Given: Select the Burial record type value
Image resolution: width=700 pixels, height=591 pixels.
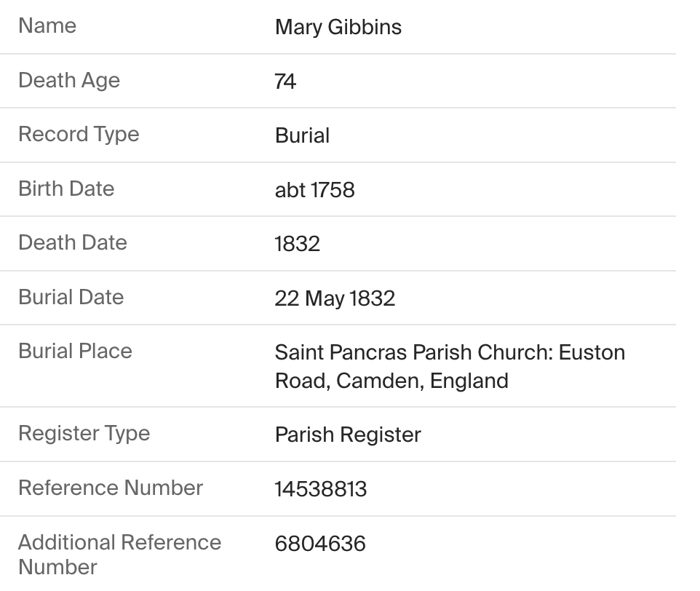Looking at the screenshot, I should click(x=302, y=135).
